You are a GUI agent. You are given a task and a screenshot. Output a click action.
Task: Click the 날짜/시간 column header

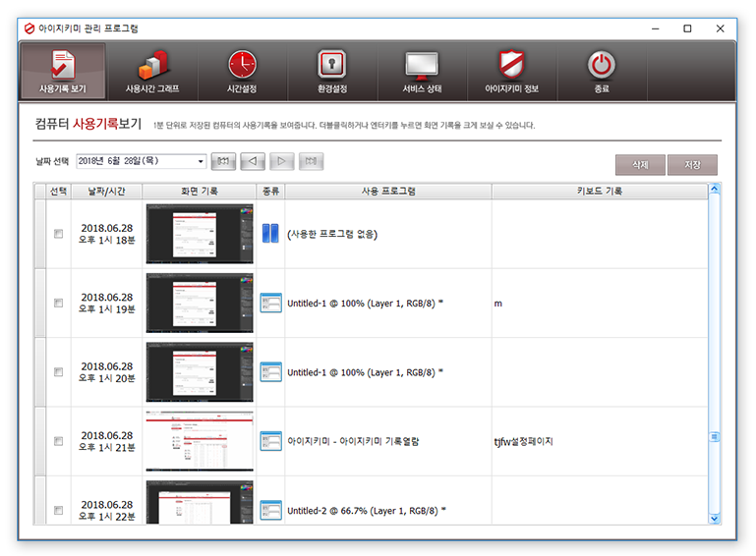pos(106,192)
